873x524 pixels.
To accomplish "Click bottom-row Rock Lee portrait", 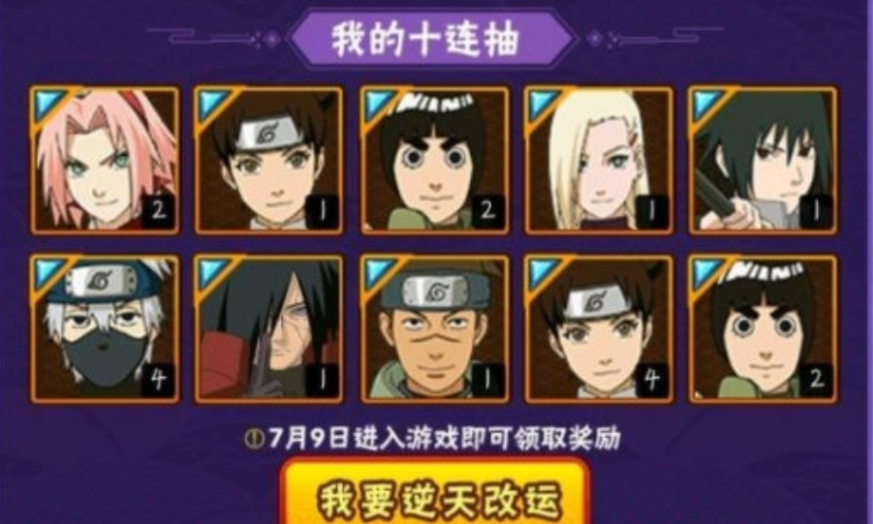I will (763, 329).
